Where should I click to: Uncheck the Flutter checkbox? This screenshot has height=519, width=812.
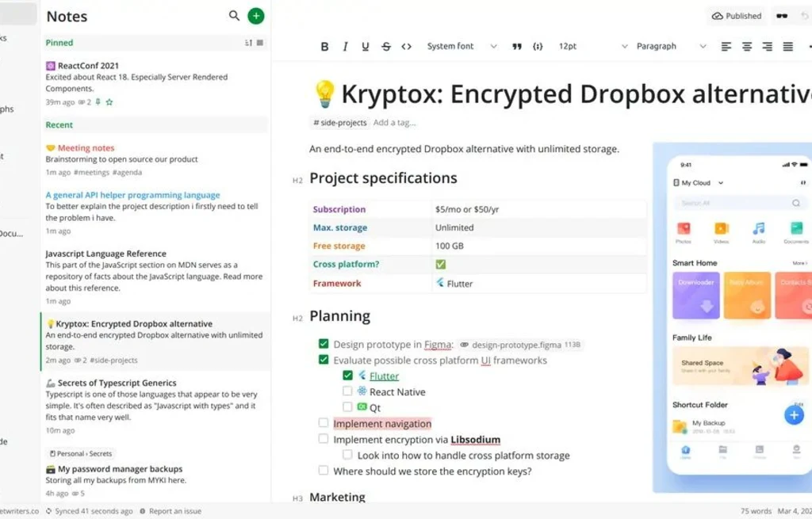pos(347,375)
